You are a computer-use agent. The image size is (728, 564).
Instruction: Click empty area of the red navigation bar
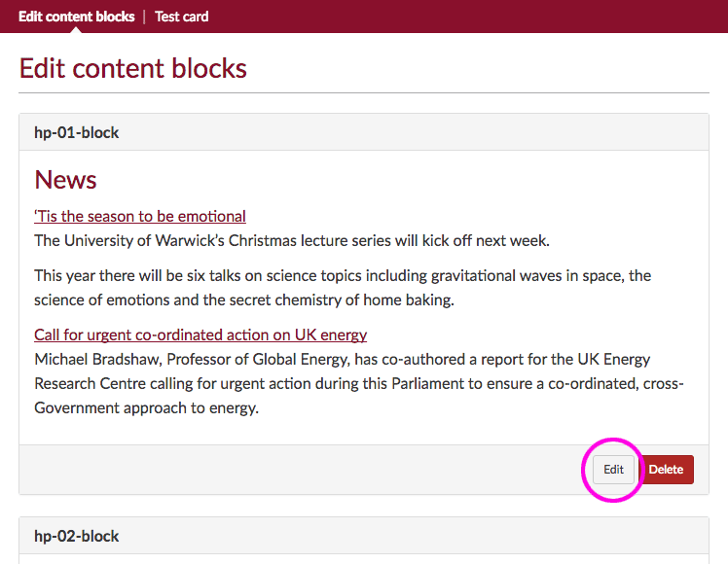click(x=467, y=17)
